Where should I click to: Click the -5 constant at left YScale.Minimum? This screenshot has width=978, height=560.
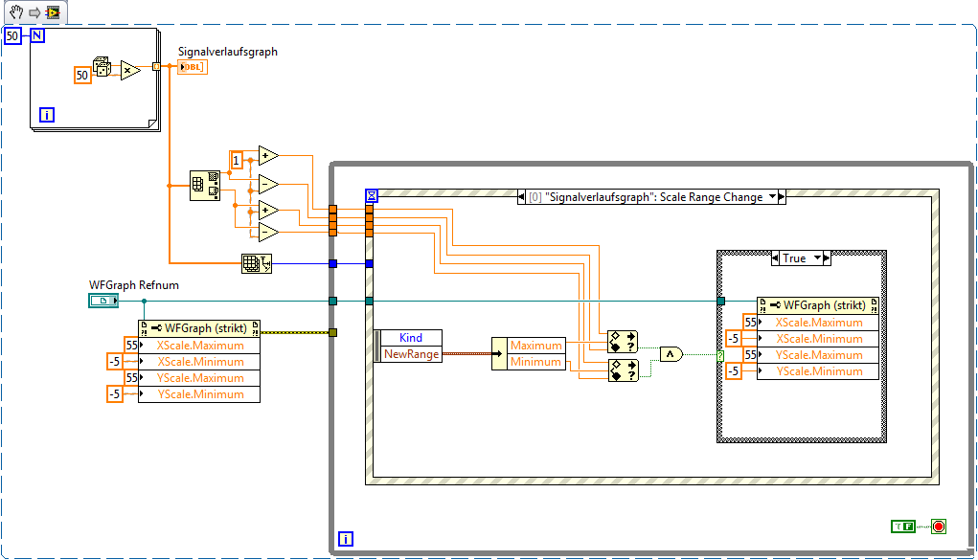[115, 393]
